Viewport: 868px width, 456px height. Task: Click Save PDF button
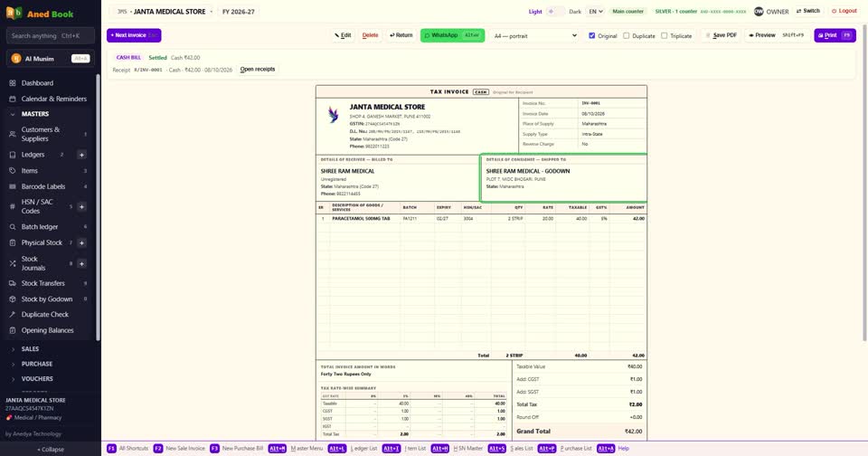pos(722,35)
